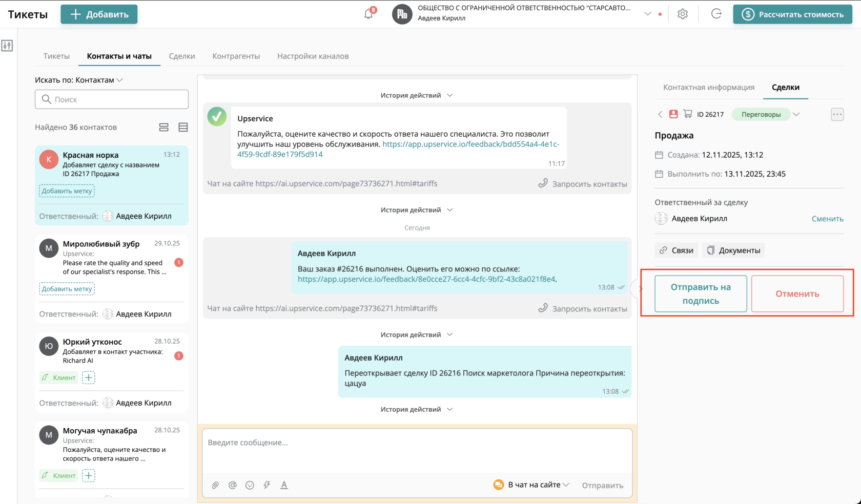Open the Контактная информация tab
Screen dimensions: 861x504
(x=709, y=87)
